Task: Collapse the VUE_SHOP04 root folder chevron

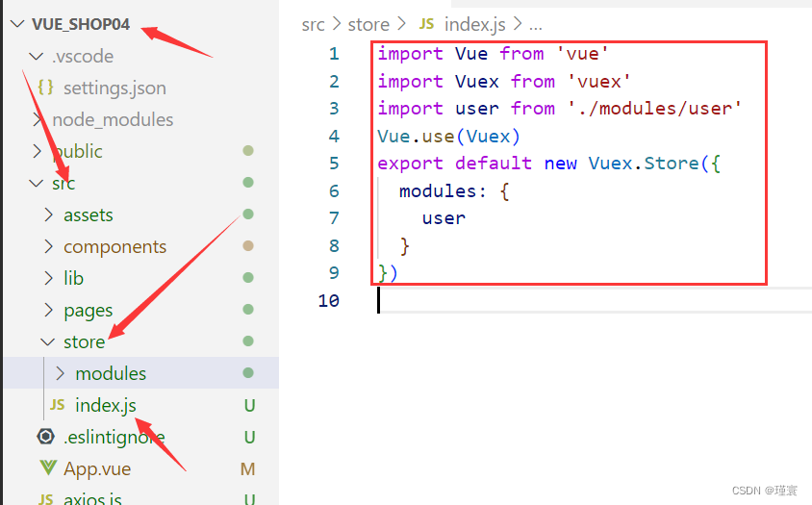Action: click(x=17, y=24)
